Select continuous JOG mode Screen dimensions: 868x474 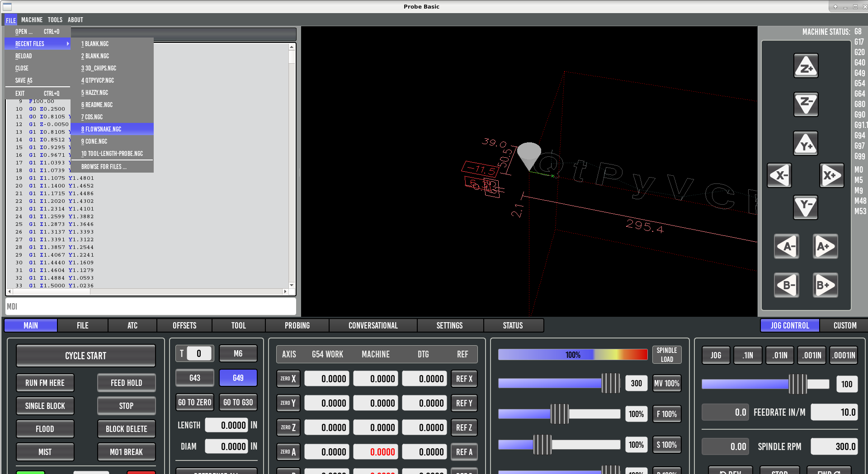[x=716, y=355]
